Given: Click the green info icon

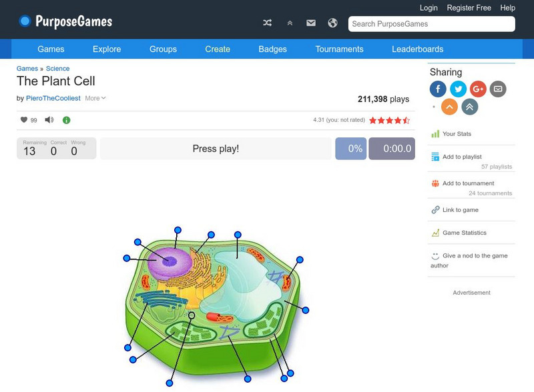Looking at the screenshot, I should pos(66,120).
